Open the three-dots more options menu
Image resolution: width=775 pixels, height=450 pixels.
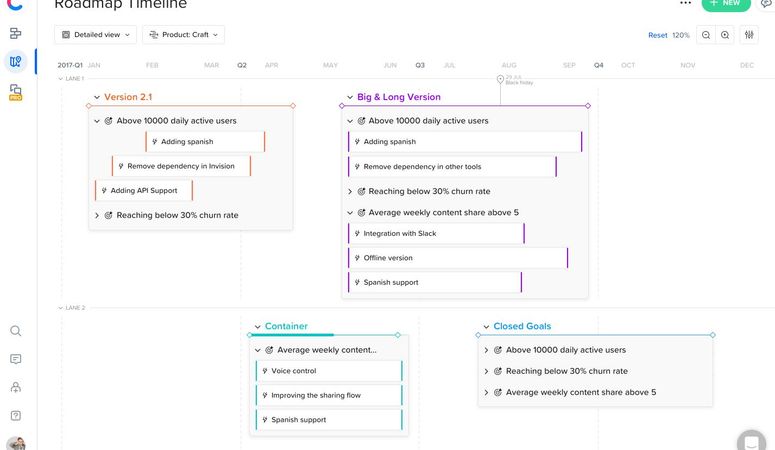coord(685,3)
